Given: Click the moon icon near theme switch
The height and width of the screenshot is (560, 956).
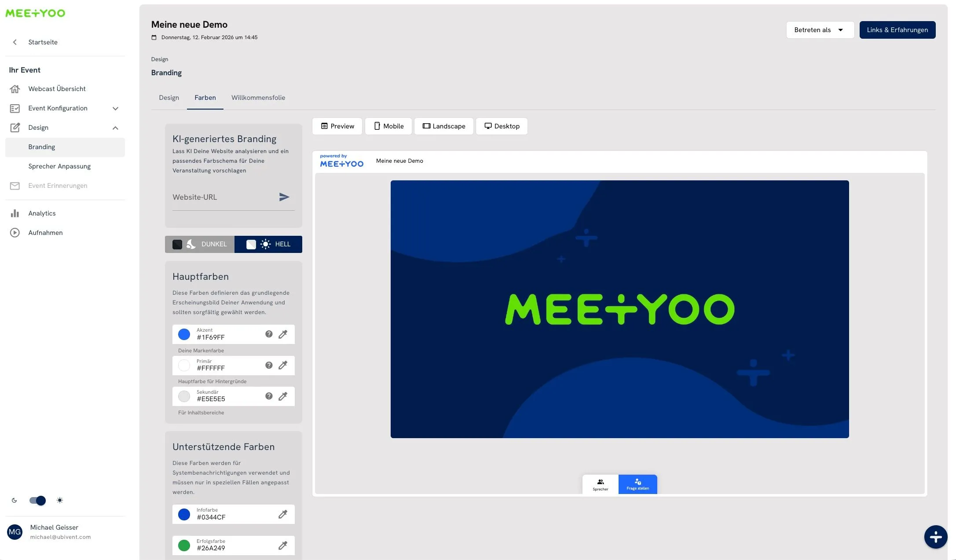Looking at the screenshot, I should pyautogui.click(x=14, y=500).
